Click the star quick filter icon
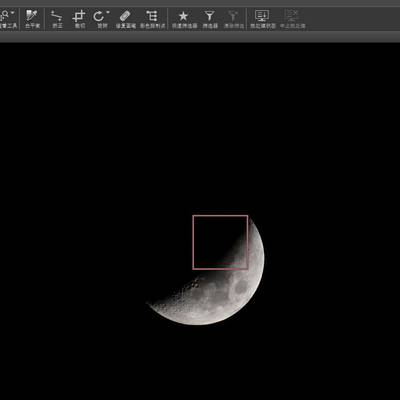Viewport: 400px width, 400px height. click(x=183, y=16)
